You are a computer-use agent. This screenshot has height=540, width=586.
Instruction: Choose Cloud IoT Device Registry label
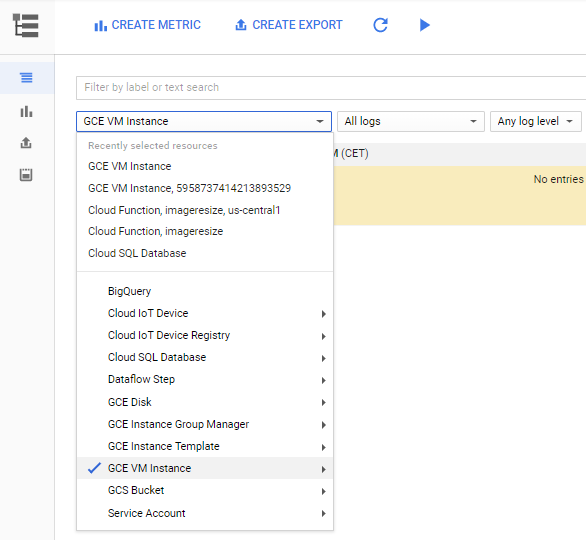169,335
